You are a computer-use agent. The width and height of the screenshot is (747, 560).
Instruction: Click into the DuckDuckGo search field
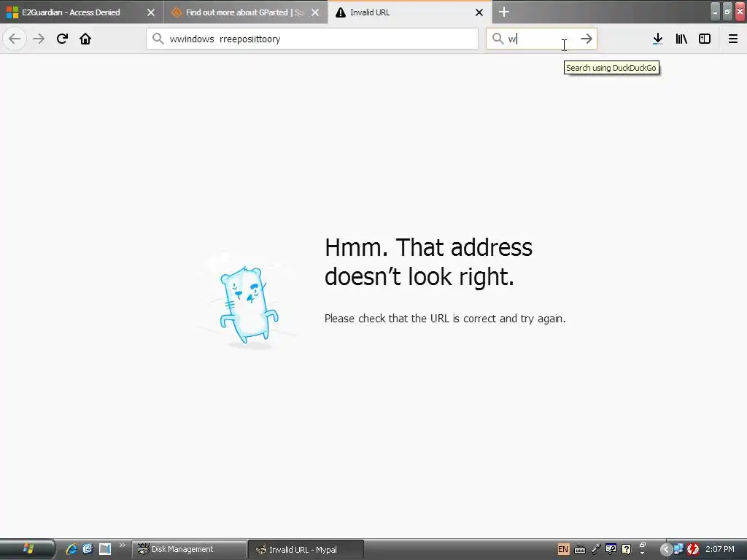(541, 39)
